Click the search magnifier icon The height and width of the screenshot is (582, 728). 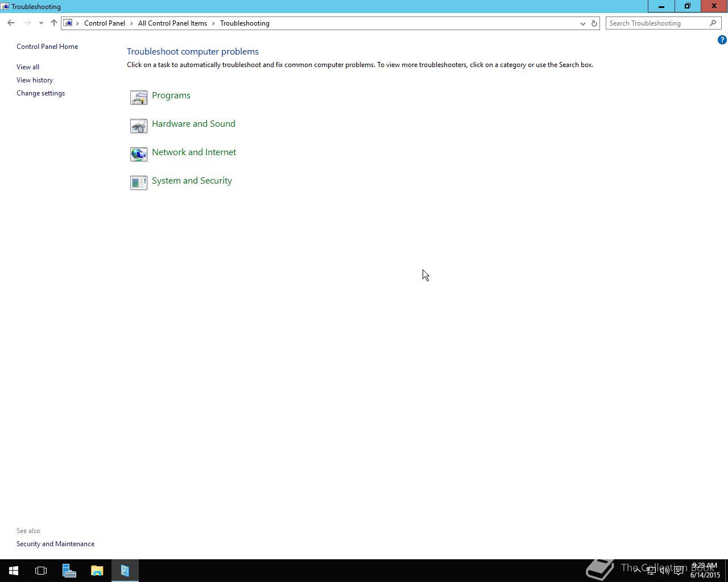[x=713, y=23]
